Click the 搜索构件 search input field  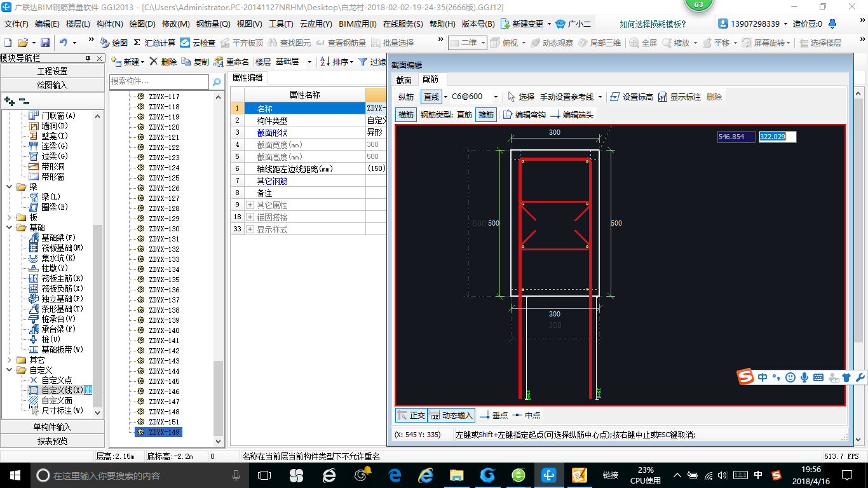[x=159, y=81]
